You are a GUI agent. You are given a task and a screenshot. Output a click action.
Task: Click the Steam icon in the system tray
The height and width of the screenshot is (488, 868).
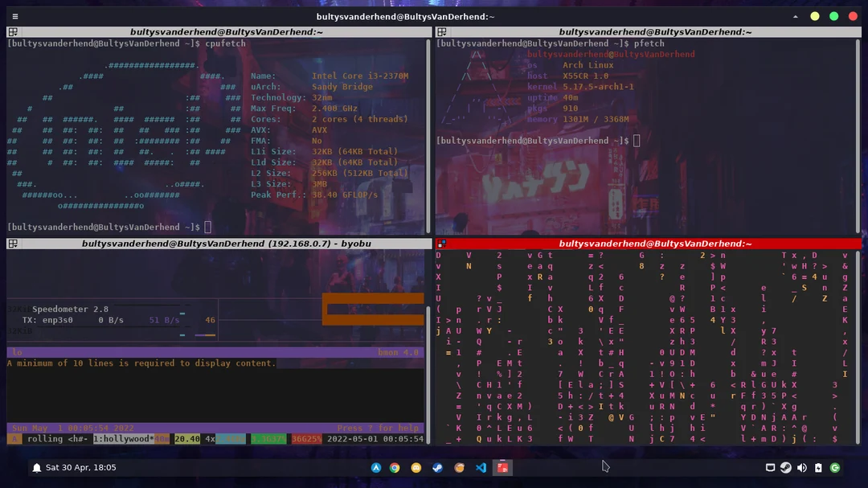click(785, 467)
